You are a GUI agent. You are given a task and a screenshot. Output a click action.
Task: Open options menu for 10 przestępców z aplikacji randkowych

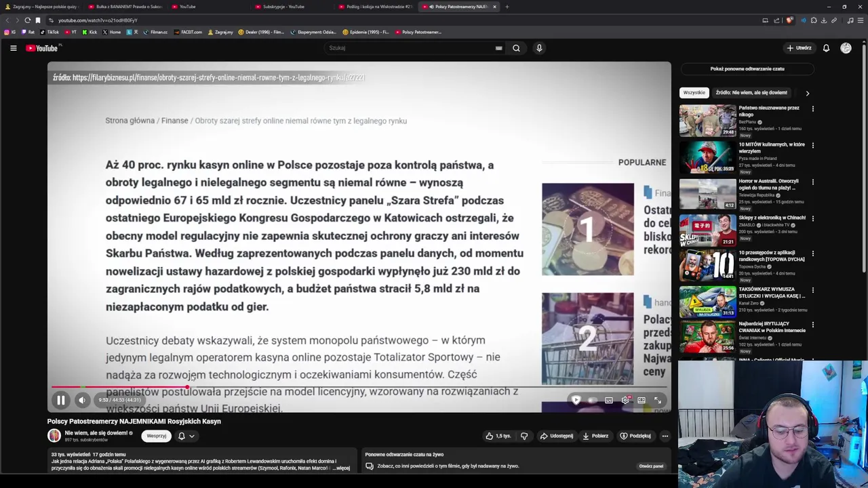coord(813,254)
